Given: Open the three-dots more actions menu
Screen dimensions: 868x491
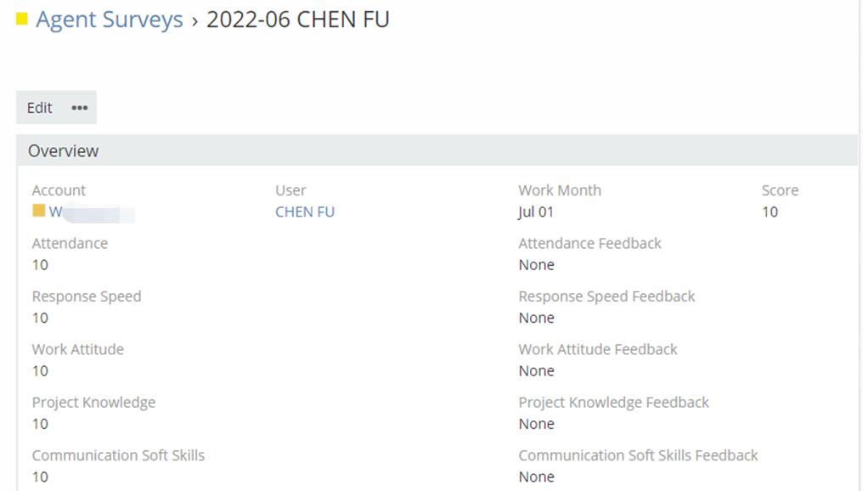Looking at the screenshot, I should (80, 108).
